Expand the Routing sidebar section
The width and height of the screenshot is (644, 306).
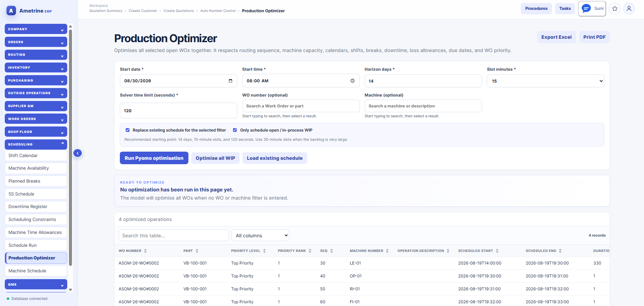(x=36, y=55)
